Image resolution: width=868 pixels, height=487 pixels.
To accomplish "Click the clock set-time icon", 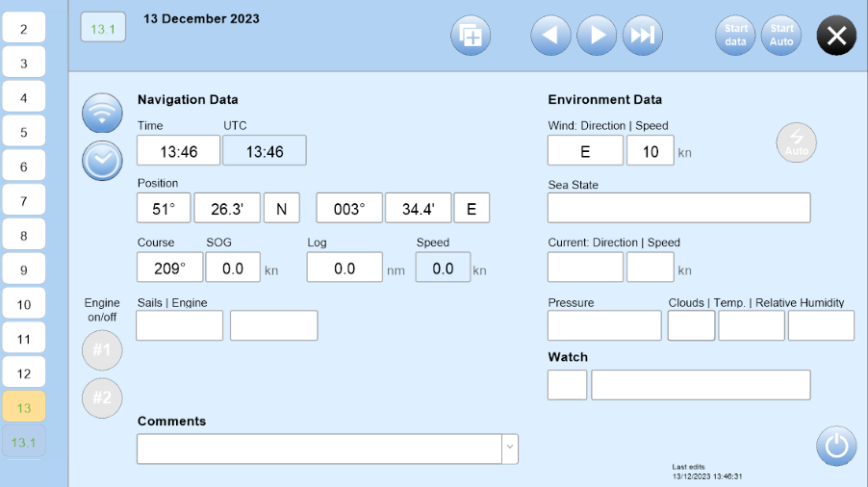I will tap(102, 161).
